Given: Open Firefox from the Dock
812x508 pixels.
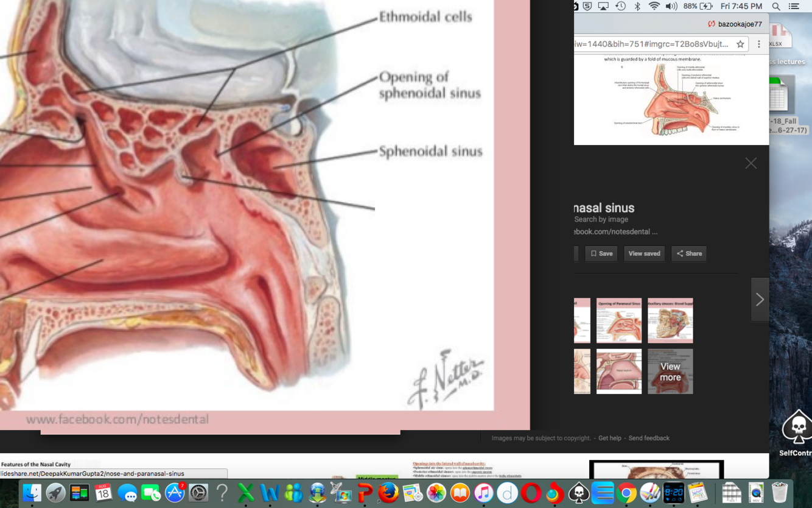Looking at the screenshot, I should pyautogui.click(x=388, y=492).
